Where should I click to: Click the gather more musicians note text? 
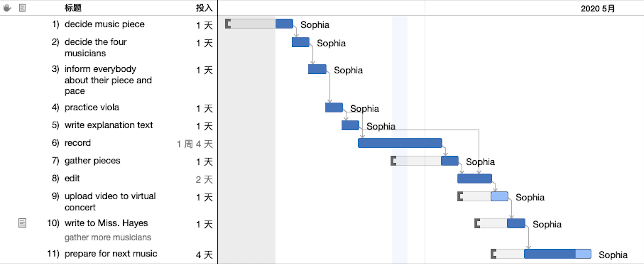point(108,237)
